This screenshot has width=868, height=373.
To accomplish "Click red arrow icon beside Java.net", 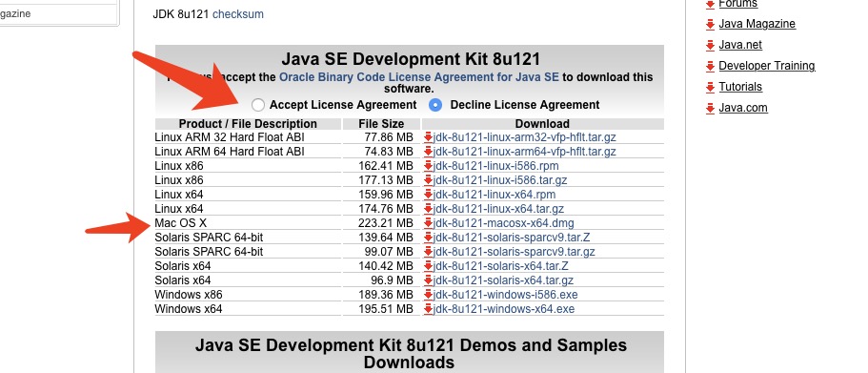I will pyautogui.click(x=710, y=46).
